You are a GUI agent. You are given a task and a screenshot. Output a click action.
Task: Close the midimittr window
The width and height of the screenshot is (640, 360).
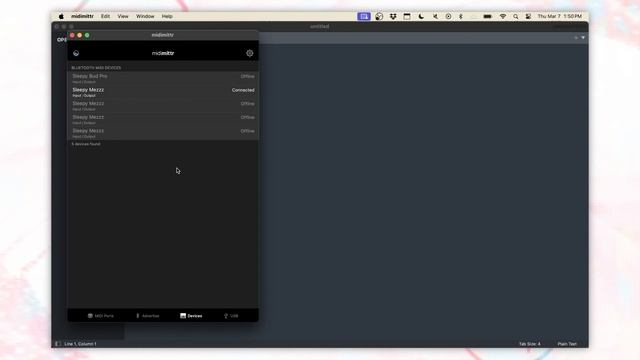tap(72, 35)
